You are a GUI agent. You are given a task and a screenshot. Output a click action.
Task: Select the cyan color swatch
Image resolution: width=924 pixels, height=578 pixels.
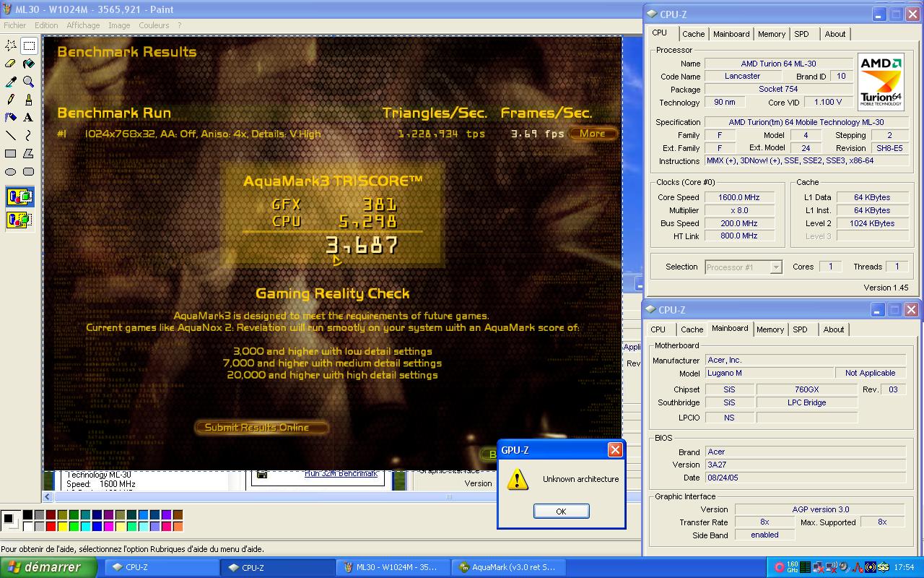(85, 526)
